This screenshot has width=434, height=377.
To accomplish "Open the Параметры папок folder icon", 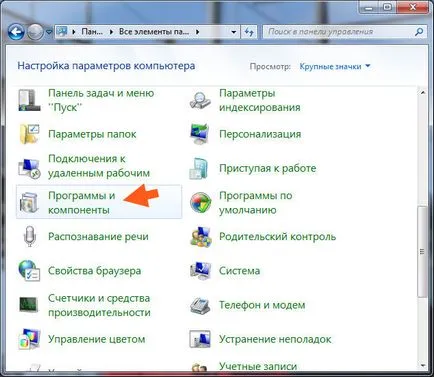I will tap(29, 134).
